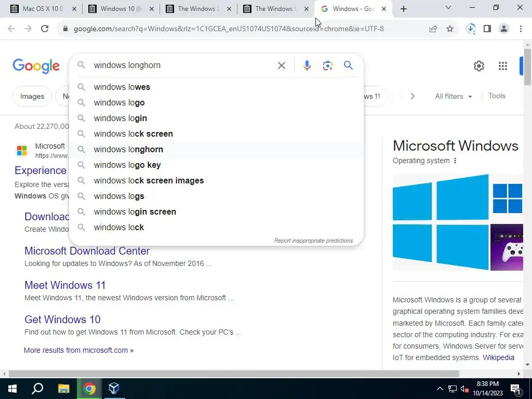
Task: Open the Microsoft Download Center link
Action: [87, 251]
